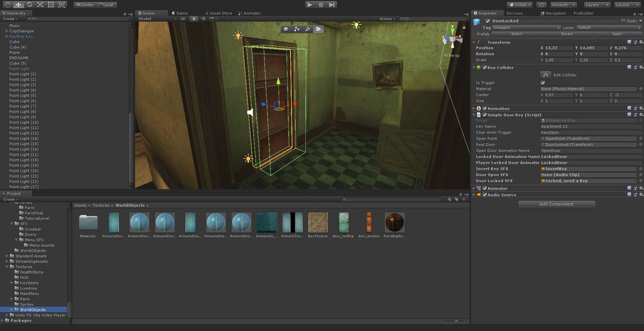Click the Add Component button
The height and width of the screenshot is (331, 644).
click(556, 204)
